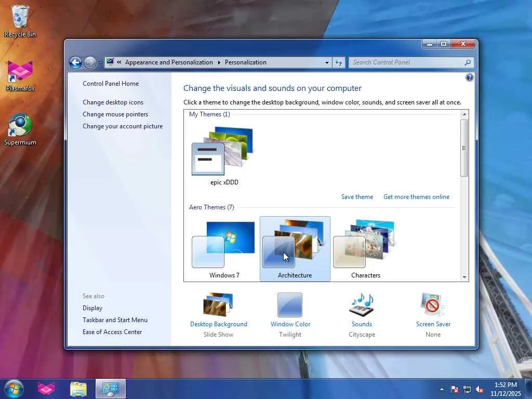Launch the Supermium desktop shortcut
The height and width of the screenshot is (399, 532).
coord(20,130)
